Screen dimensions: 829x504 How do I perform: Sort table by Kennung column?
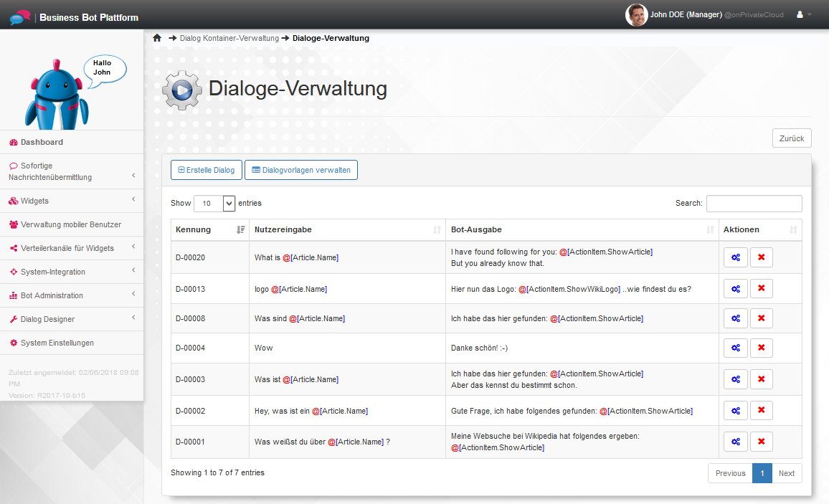209,229
